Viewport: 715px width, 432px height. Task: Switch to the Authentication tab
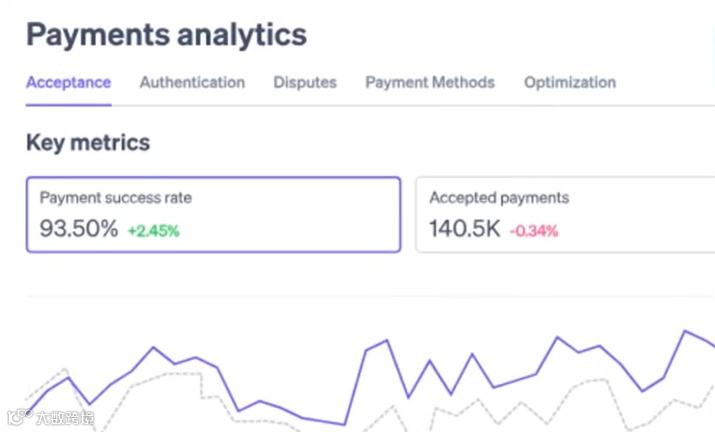[x=192, y=83]
